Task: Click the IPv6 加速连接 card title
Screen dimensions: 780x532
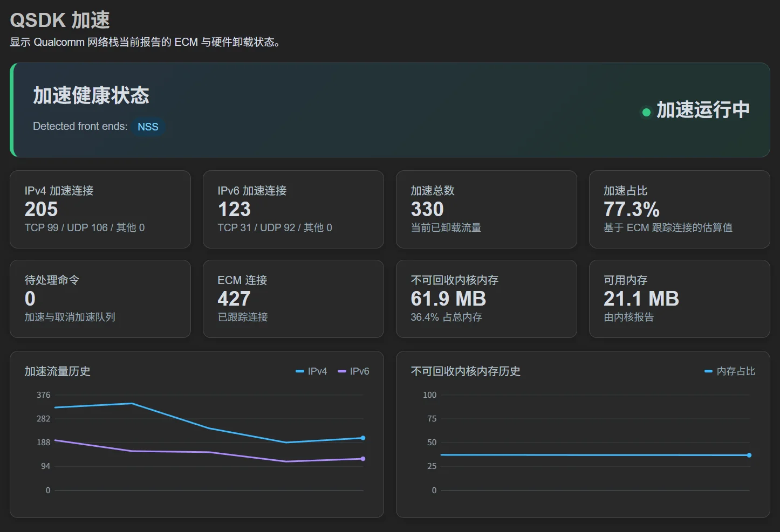Action: 252,191
